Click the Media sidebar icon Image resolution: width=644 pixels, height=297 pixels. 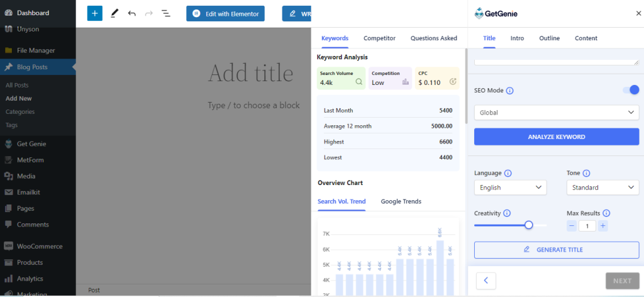9,176
